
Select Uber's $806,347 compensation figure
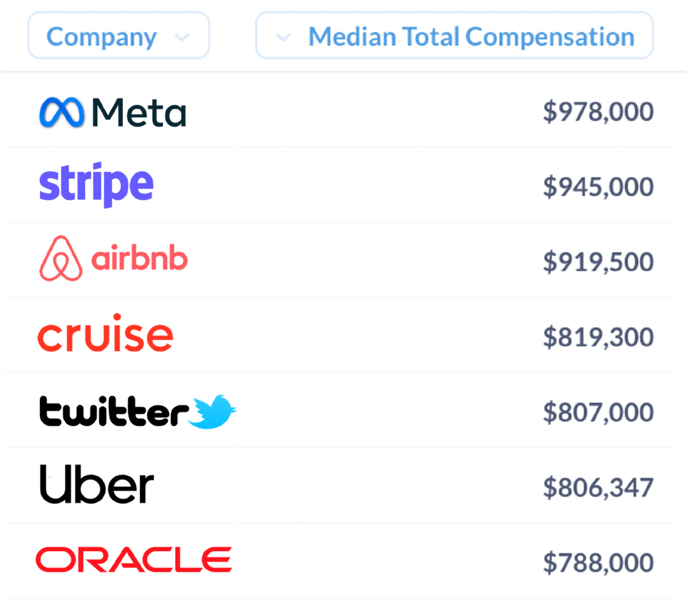598,487
